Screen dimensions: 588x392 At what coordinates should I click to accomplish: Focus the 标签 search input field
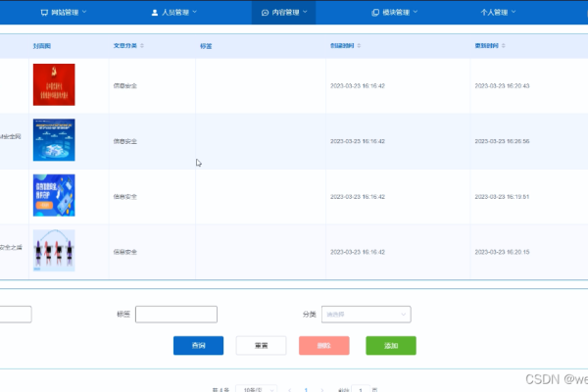176,315
